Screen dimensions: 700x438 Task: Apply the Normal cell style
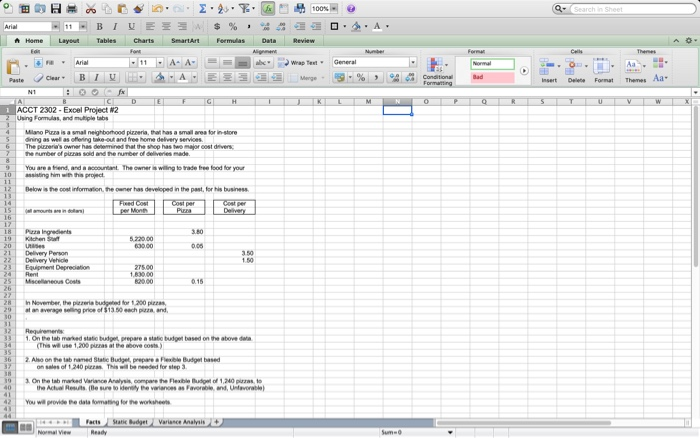click(x=492, y=64)
